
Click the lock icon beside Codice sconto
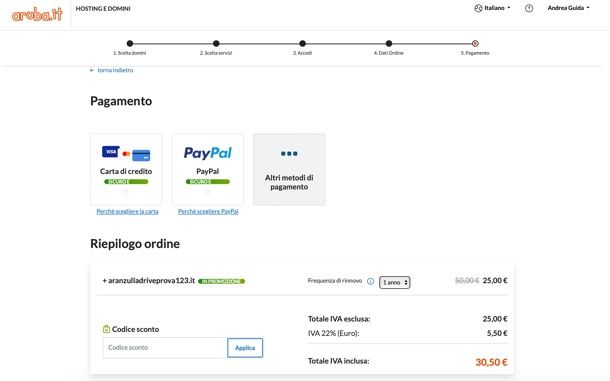106,329
